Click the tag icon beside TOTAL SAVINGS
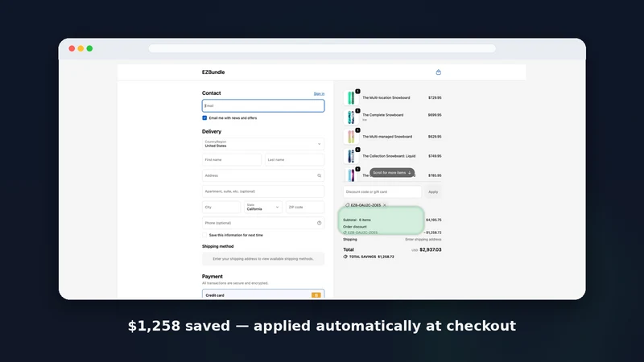Screen dimensions: 644x362 coord(345,257)
